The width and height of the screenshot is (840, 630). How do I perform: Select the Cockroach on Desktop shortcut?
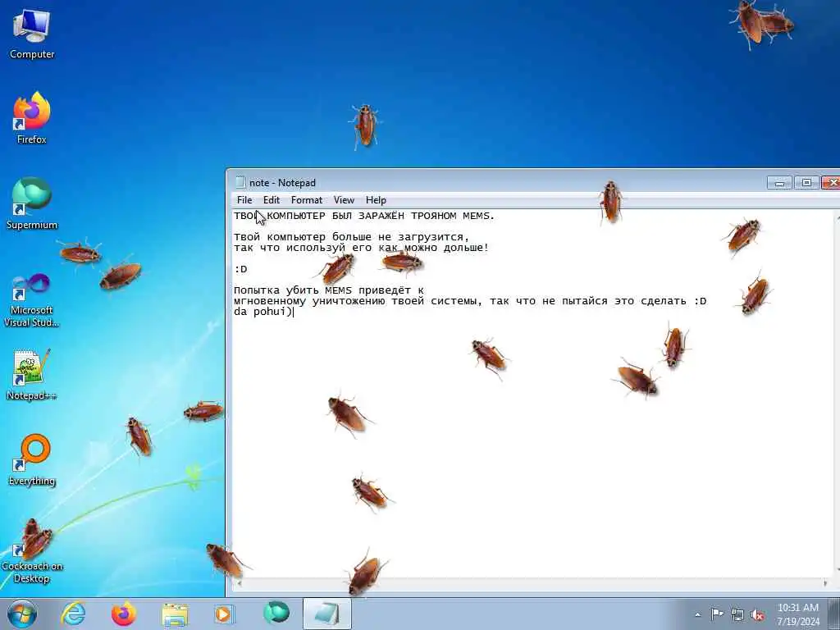(32, 550)
